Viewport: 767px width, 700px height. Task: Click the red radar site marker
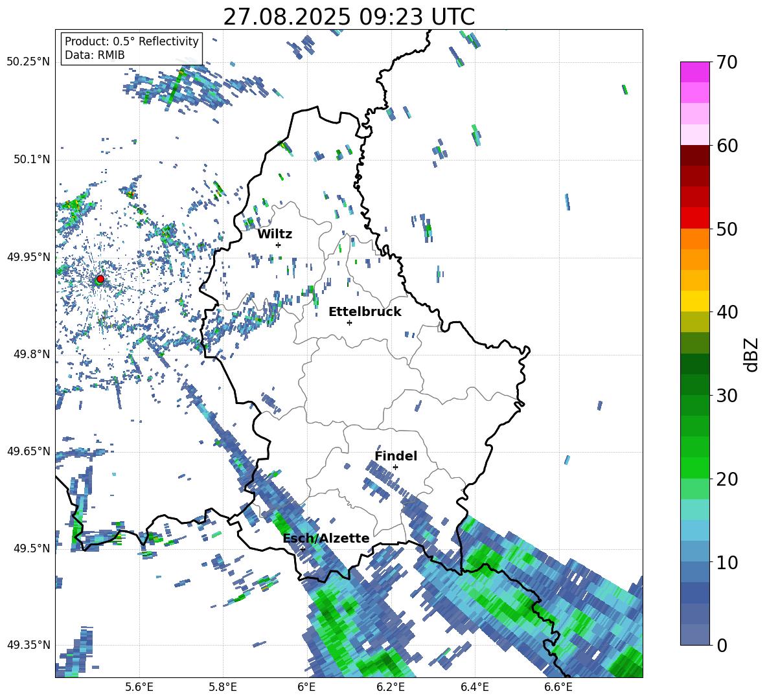[100, 279]
